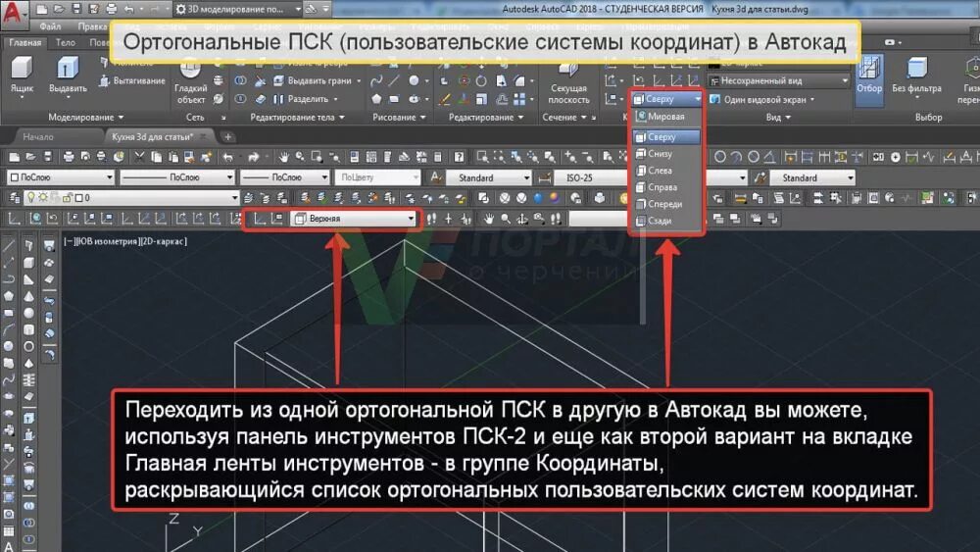
Task: Click the Named UCS icon beside Верхняя dropdown
Action: [x=277, y=219]
